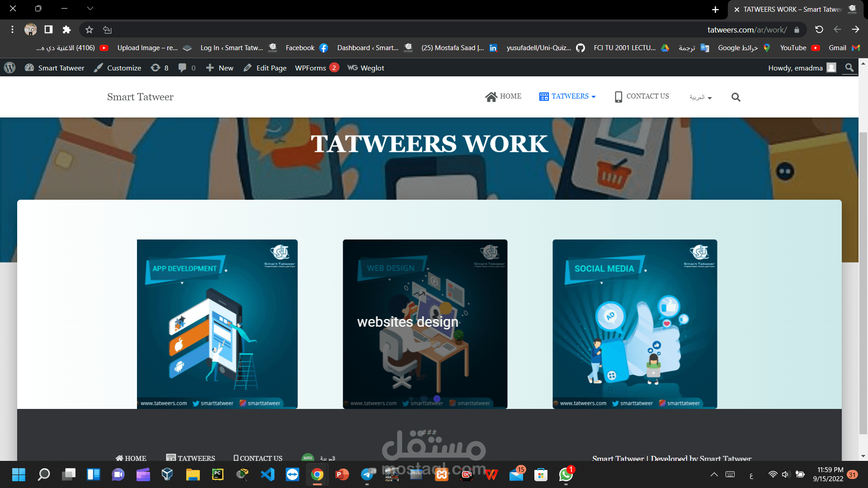Open File Explorer from the taskbar
This screenshot has height=488, width=868.
click(x=193, y=474)
